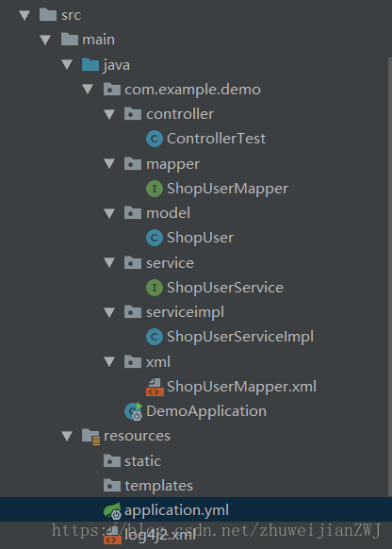Collapse the service package arrow
The height and width of the screenshot is (549, 392).
tap(109, 263)
